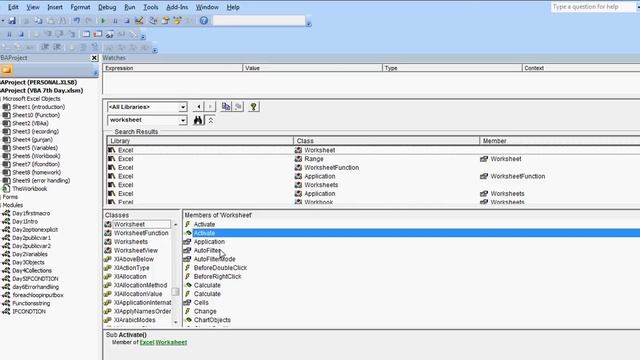
Task: Open the Window menu
Action: 207,7
